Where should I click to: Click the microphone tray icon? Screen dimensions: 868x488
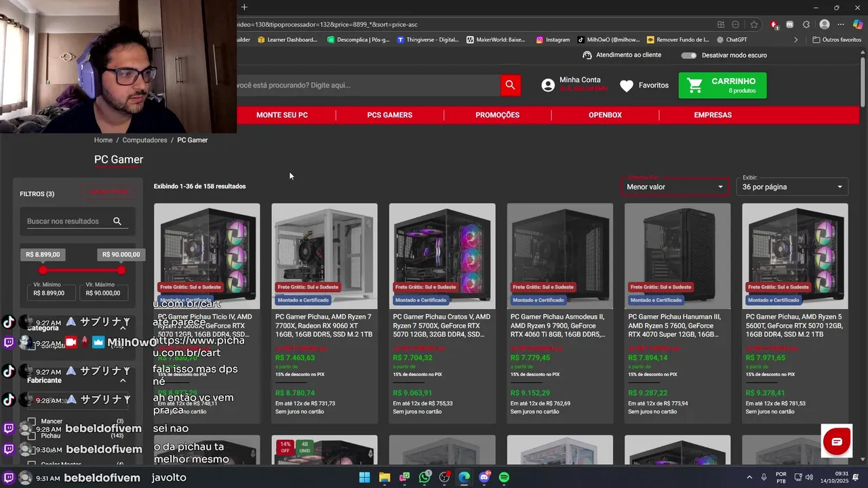[764, 477]
